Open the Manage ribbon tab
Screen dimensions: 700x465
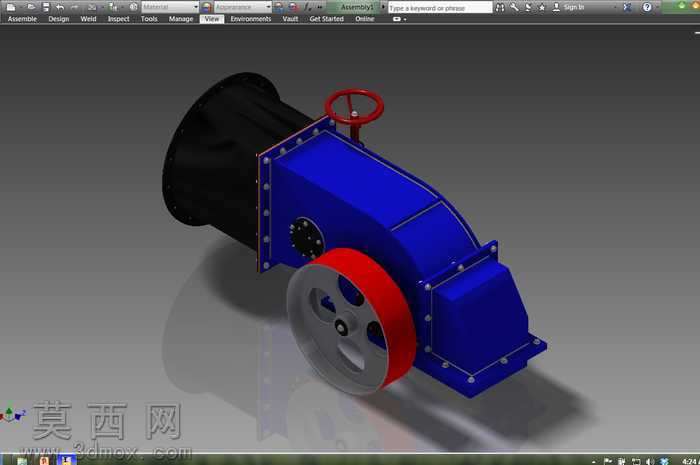click(181, 19)
